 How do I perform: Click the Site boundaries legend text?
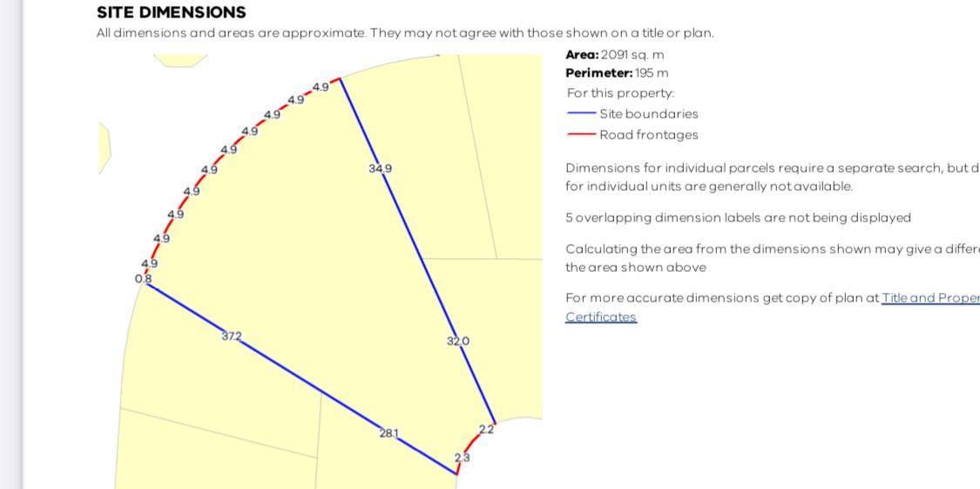click(x=649, y=113)
